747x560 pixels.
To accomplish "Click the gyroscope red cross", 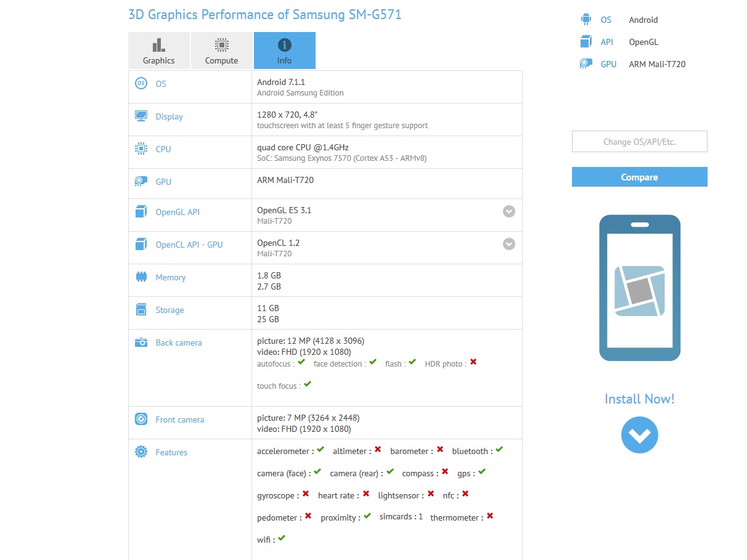I will click(x=306, y=494).
